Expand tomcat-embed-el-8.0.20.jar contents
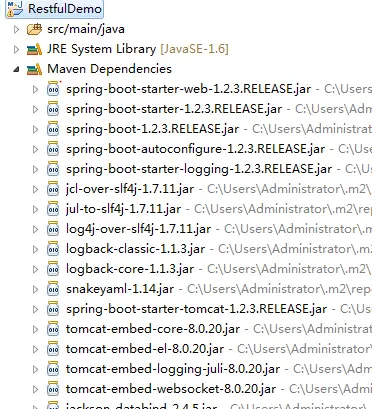The width and height of the screenshot is (372, 409). click(35, 349)
